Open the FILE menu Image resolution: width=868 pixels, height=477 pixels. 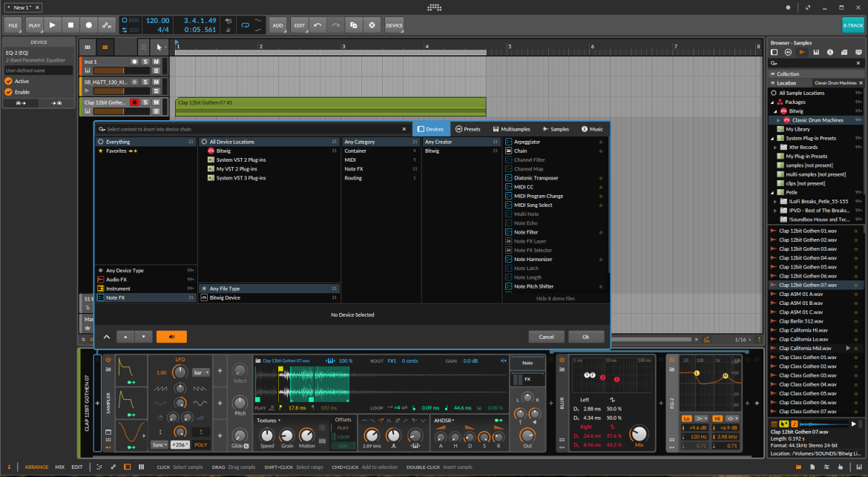coord(13,25)
